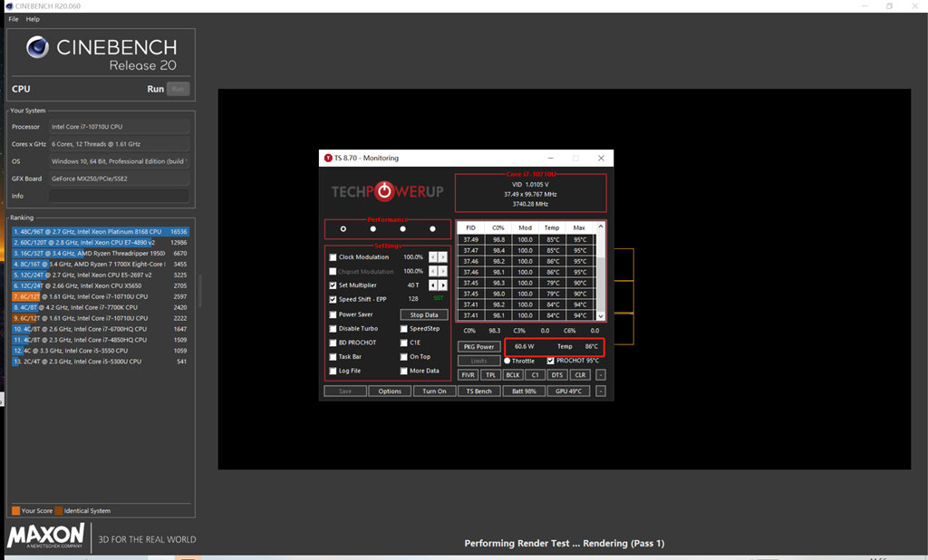This screenshot has height=560, width=928.
Task: Click the Processor field showing i7-10710U
Action: coord(119,127)
